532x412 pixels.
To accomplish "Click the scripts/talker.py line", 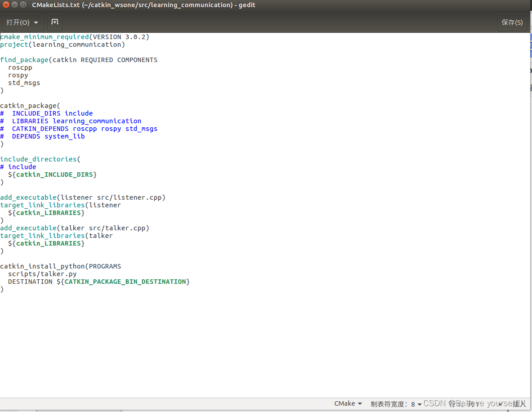I will (42, 273).
